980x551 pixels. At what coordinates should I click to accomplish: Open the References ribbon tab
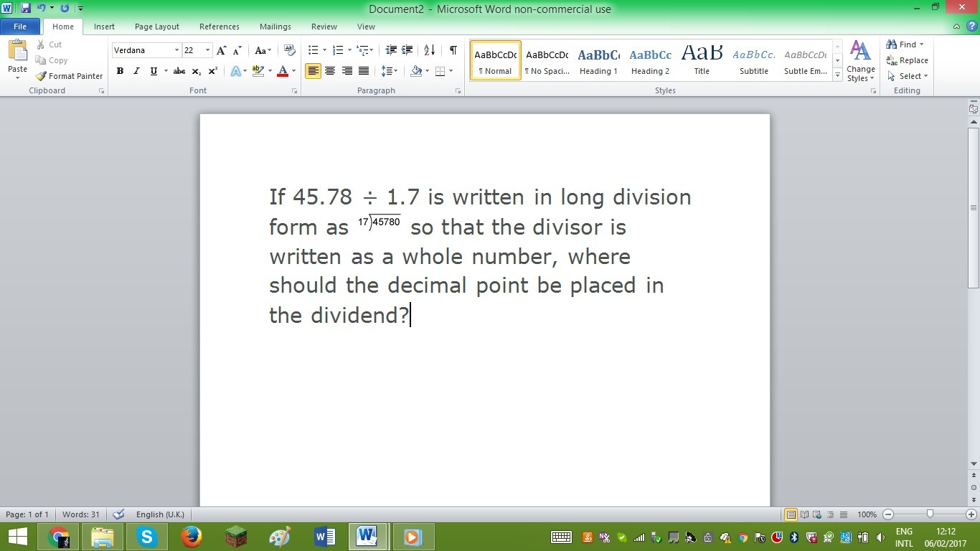click(x=220, y=27)
